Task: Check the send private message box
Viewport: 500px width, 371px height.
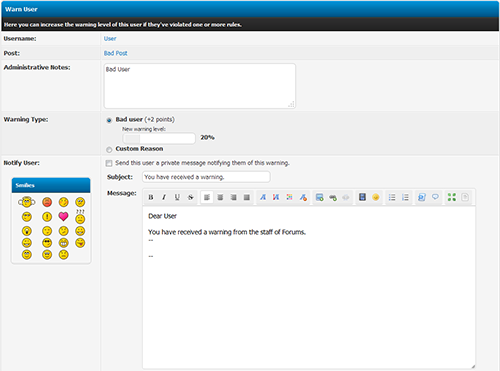Action: pos(109,163)
